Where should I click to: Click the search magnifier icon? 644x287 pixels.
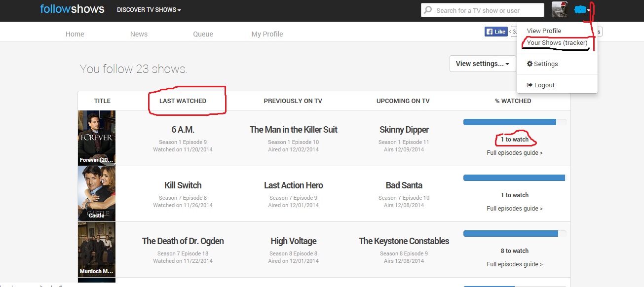tap(427, 10)
